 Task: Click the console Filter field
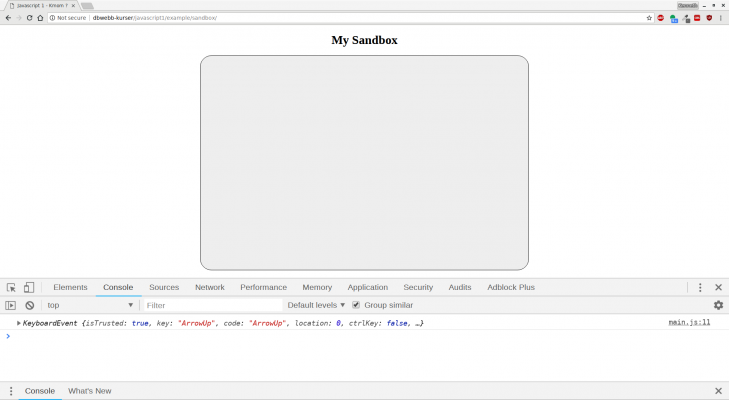tap(212, 305)
